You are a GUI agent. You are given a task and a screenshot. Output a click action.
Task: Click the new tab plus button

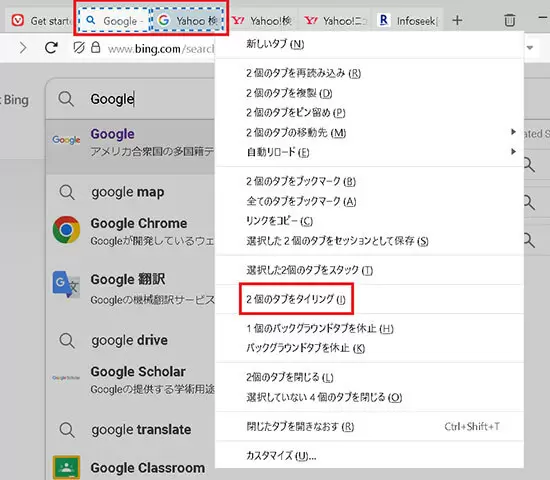tap(457, 20)
